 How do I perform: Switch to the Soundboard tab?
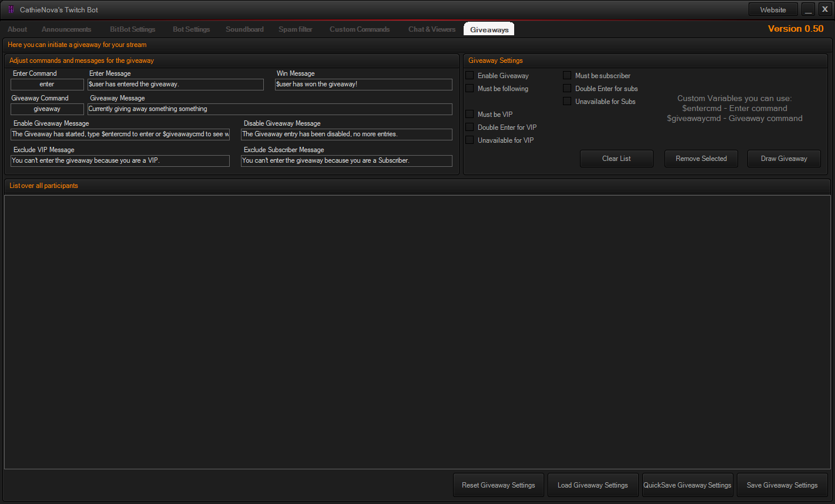pyautogui.click(x=245, y=29)
